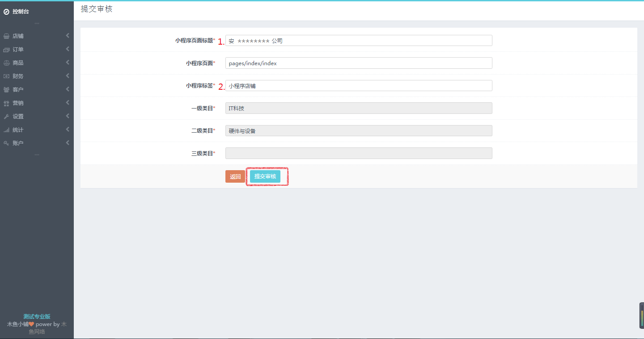Image resolution: width=644 pixels, height=339 pixels.
Task: Open the 统计 menu item
Action: coord(18,130)
